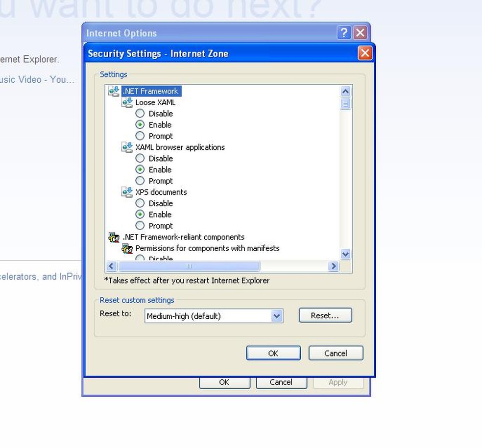Screen dimensions: 482x448
Task: Cancel the Security Settings dialog
Action: [336, 353]
